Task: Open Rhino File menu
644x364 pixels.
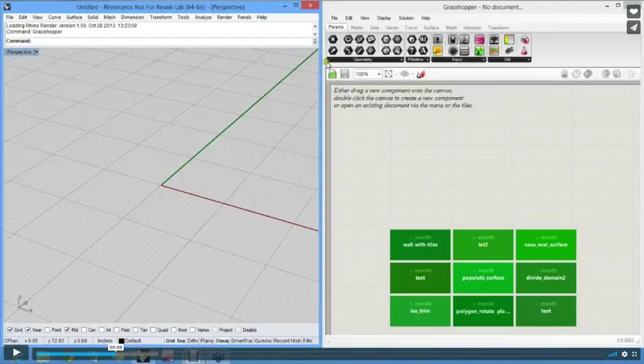Action: coord(10,17)
